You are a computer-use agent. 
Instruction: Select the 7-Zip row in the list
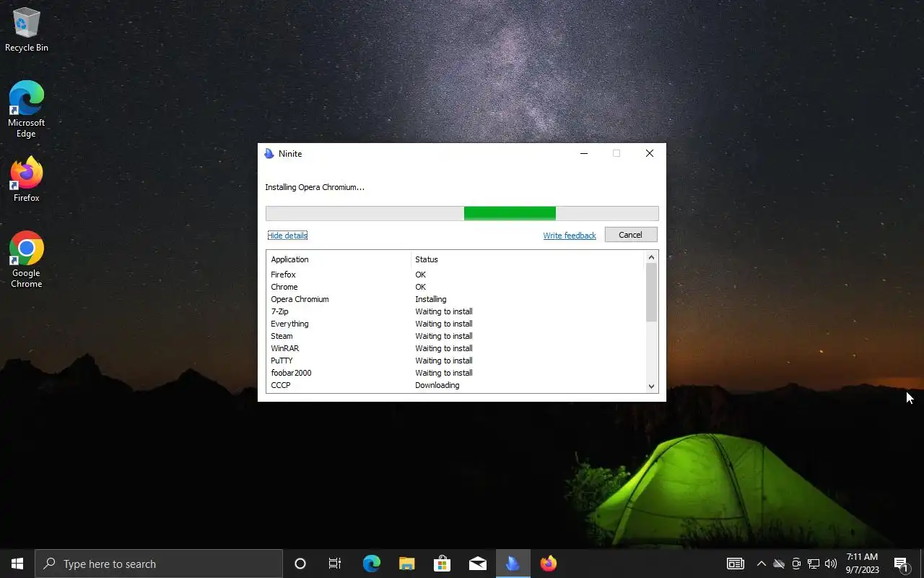[455, 311]
